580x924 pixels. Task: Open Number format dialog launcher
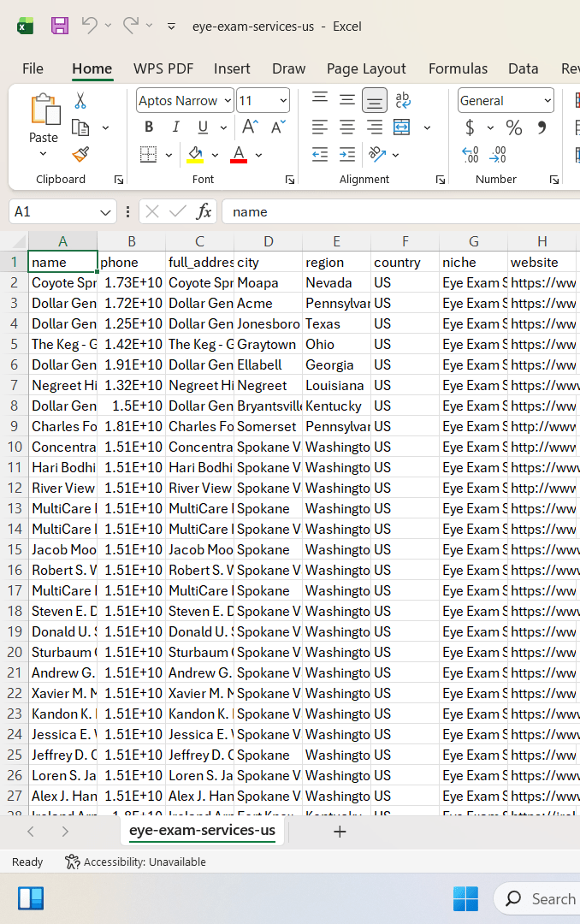[554, 180]
